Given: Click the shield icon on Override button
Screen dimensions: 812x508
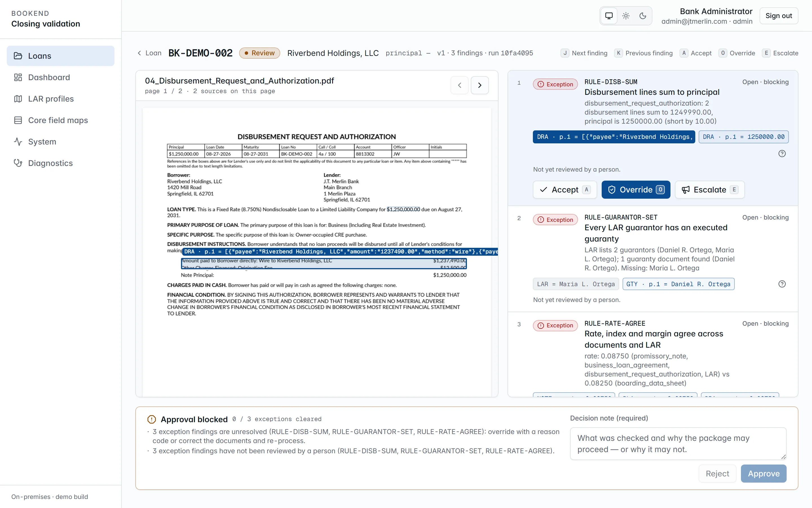Looking at the screenshot, I should (x=612, y=190).
